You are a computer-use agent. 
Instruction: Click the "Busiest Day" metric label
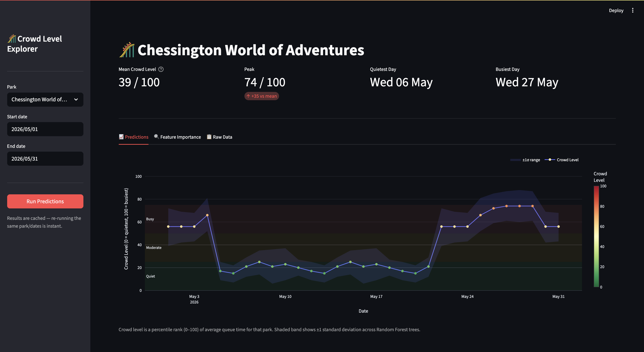tap(508, 69)
